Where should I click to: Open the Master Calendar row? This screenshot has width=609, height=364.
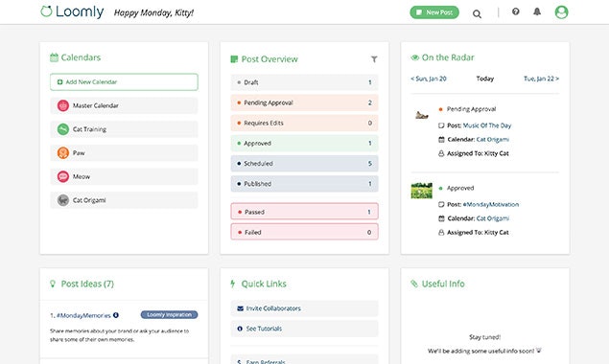tap(124, 105)
